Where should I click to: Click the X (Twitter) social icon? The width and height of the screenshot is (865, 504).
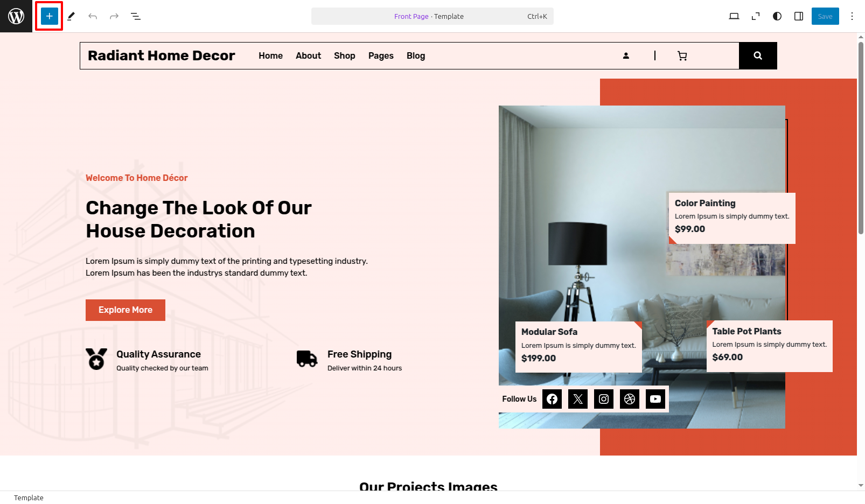[x=578, y=399]
